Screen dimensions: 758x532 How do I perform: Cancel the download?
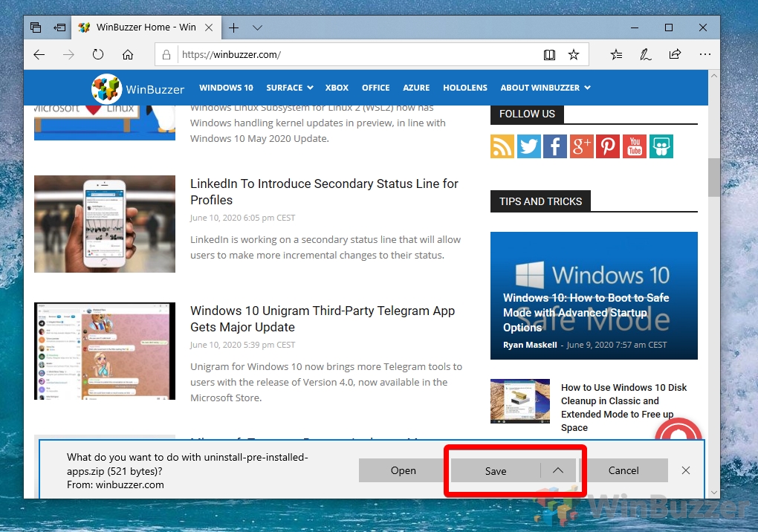[x=623, y=470]
